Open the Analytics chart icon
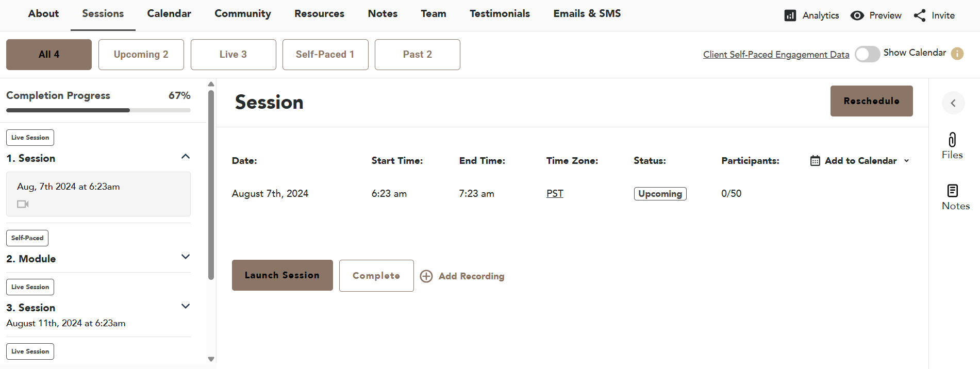This screenshot has height=369, width=980. 790,15
